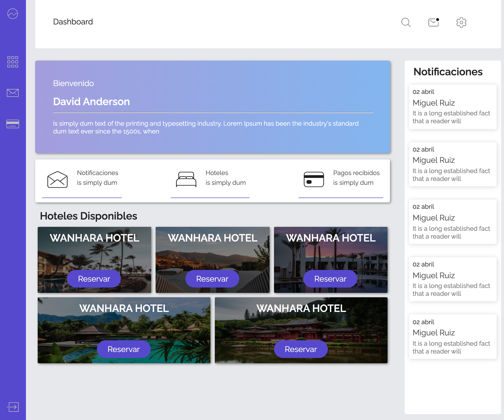
Task: Select the Notificaciones summary tab
Action: click(x=97, y=178)
